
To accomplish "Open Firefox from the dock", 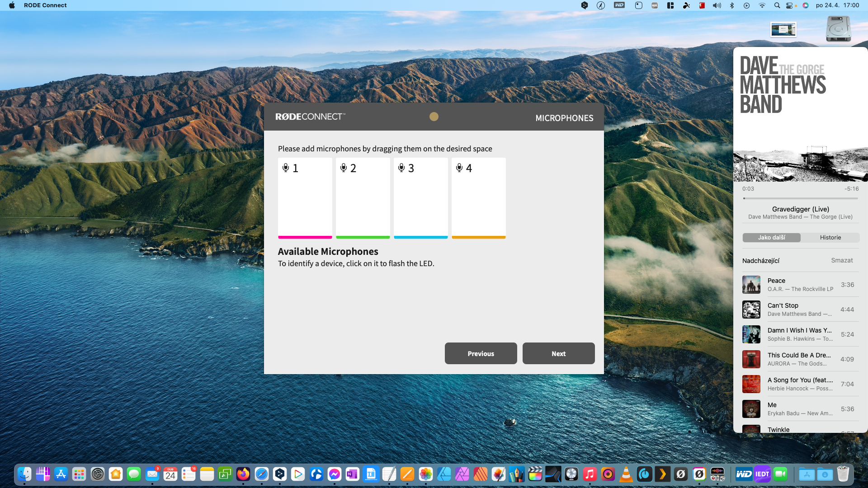I will 243,474.
